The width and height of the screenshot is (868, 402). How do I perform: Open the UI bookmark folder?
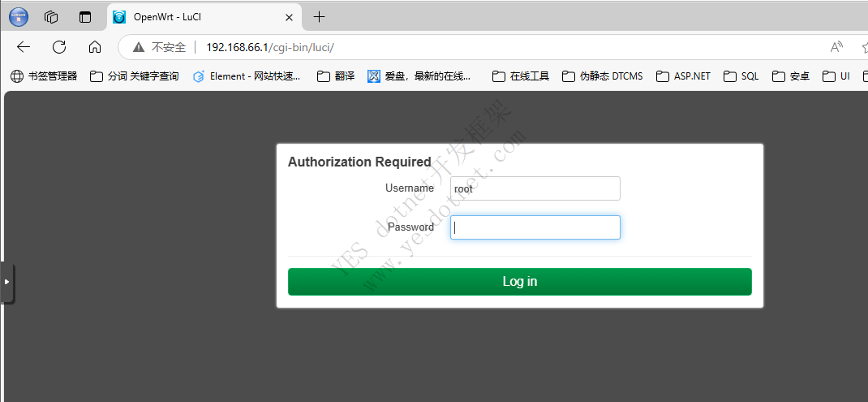coord(836,76)
